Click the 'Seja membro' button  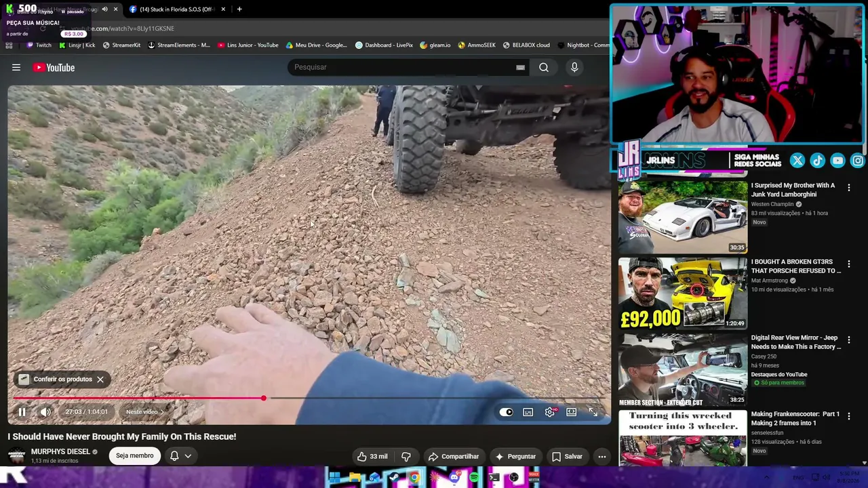pyautogui.click(x=134, y=456)
